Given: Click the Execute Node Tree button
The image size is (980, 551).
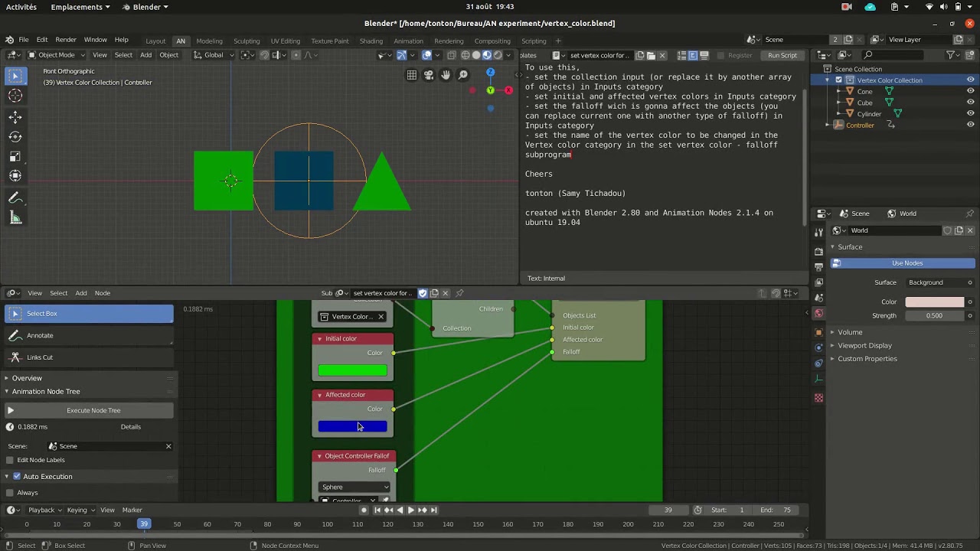Looking at the screenshot, I should (x=89, y=410).
